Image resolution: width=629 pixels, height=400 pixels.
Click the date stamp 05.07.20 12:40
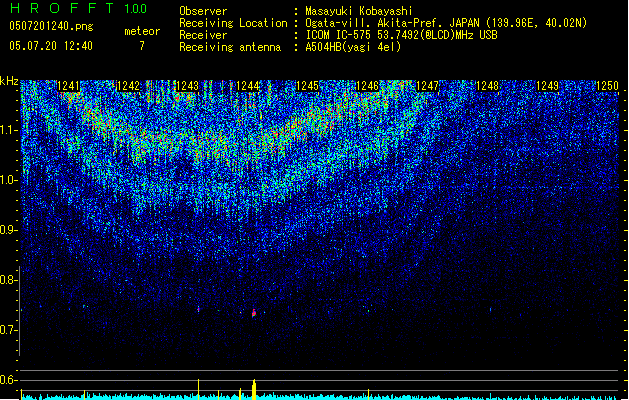(x=51, y=46)
